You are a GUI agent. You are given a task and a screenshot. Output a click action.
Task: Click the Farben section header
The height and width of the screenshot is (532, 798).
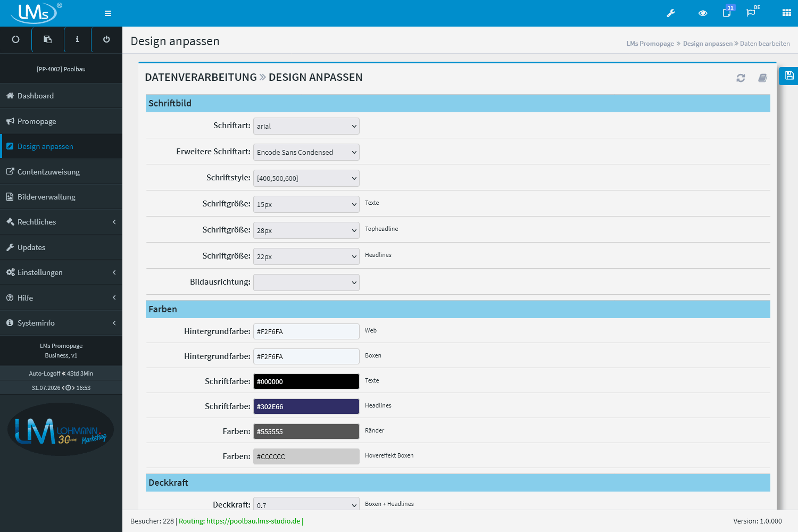point(458,309)
